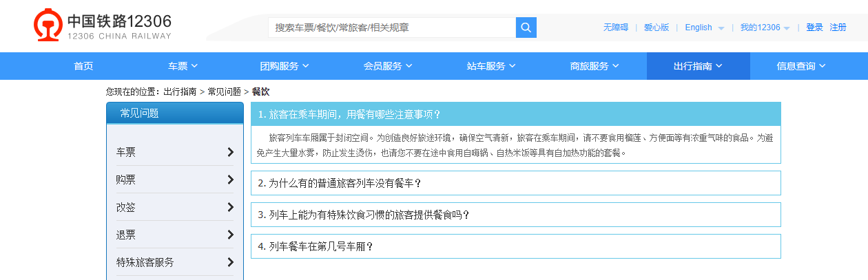The height and width of the screenshot is (280, 868).
Task: Switch to 爱心版 version
Action: [657, 28]
